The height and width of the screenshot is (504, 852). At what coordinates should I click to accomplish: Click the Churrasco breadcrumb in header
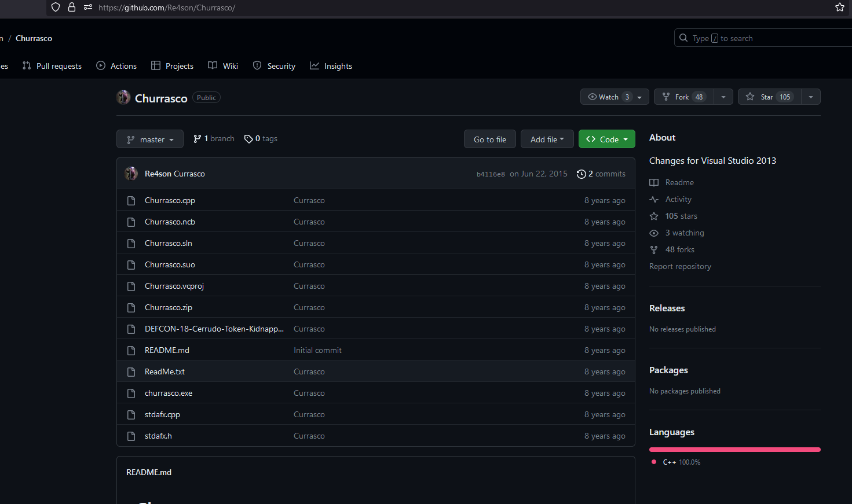34,38
